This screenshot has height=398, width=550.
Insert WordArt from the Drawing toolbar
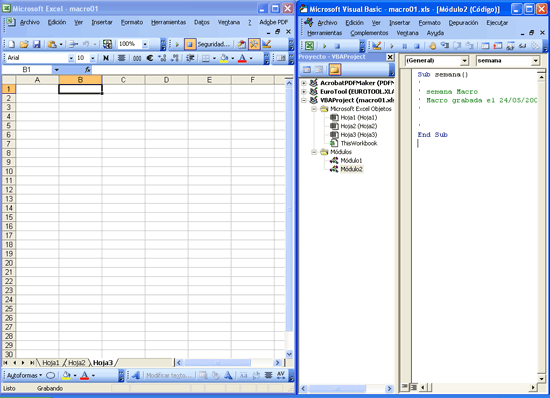pyautogui.click(x=136, y=376)
